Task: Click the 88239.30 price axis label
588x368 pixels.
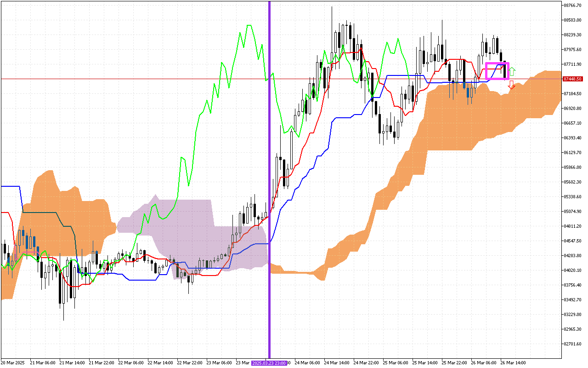Action: pyautogui.click(x=572, y=35)
